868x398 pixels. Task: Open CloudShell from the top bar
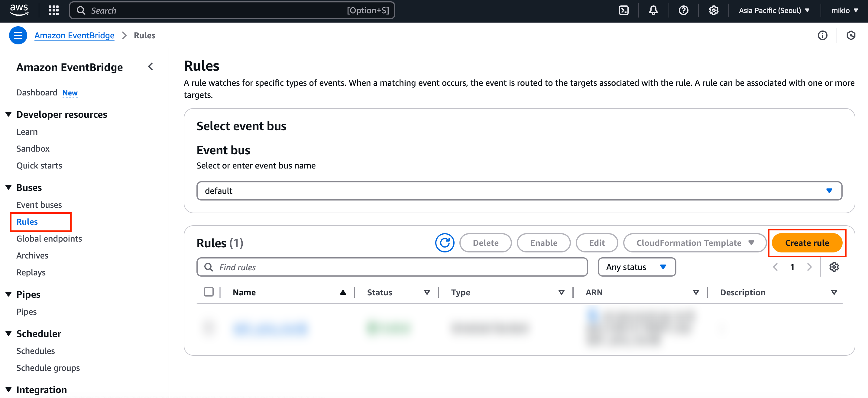tap(624, 11)
